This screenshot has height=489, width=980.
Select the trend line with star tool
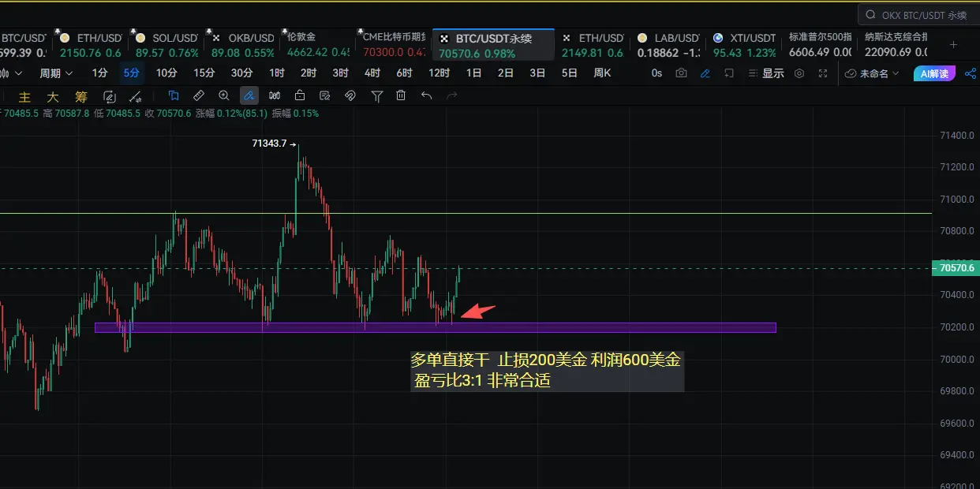click(x=136, y=96)
